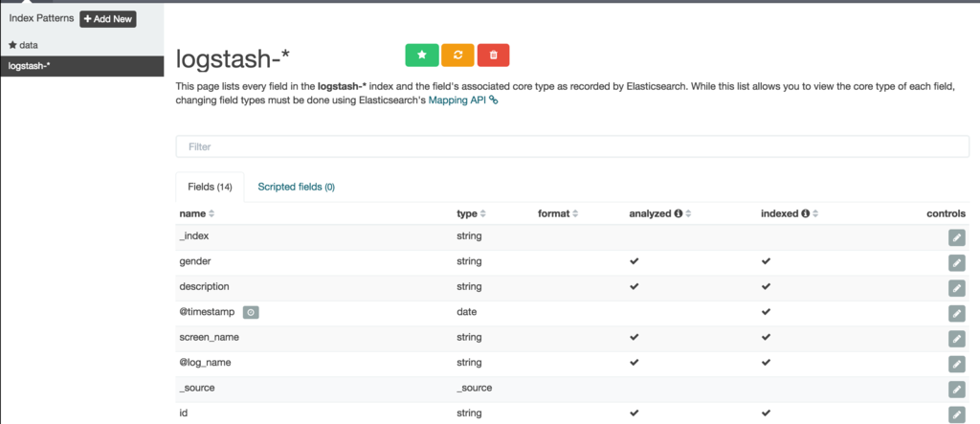980x424 pixels.
Task: Select logstash-* in index patterns sidebar
Action: [82, 66]
